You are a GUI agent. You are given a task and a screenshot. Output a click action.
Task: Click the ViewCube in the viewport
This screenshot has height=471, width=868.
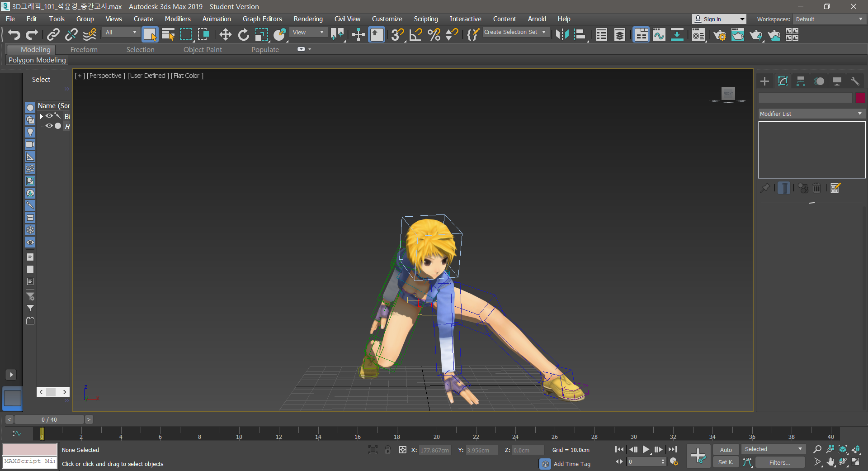[728, 94]
